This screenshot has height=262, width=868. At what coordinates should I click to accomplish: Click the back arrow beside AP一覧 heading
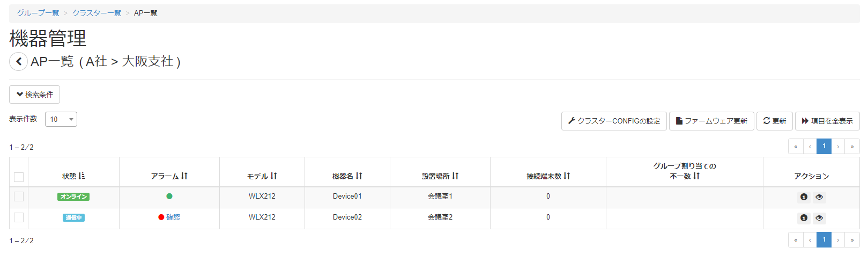[x=19, y=62]
